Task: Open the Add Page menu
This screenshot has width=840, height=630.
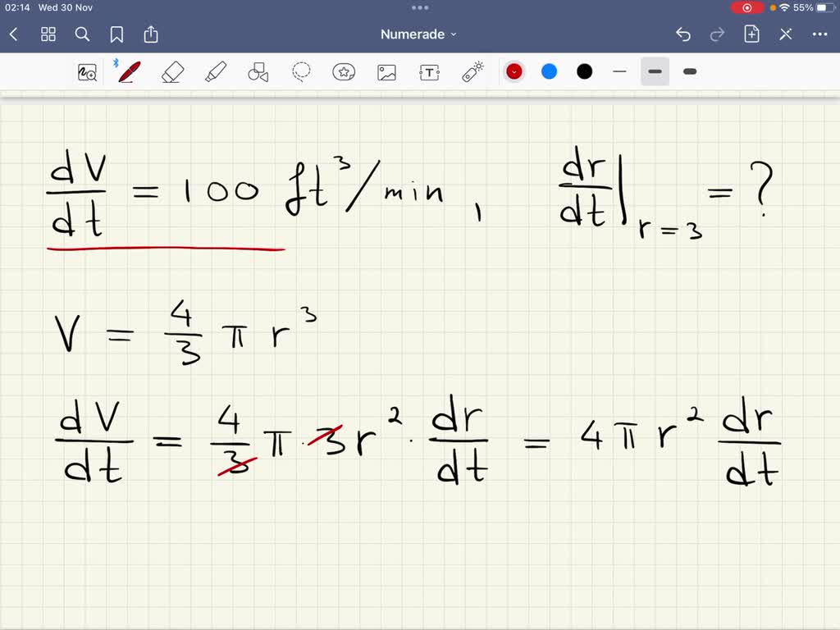Action: pyautogui.click(x=751, y=34)
